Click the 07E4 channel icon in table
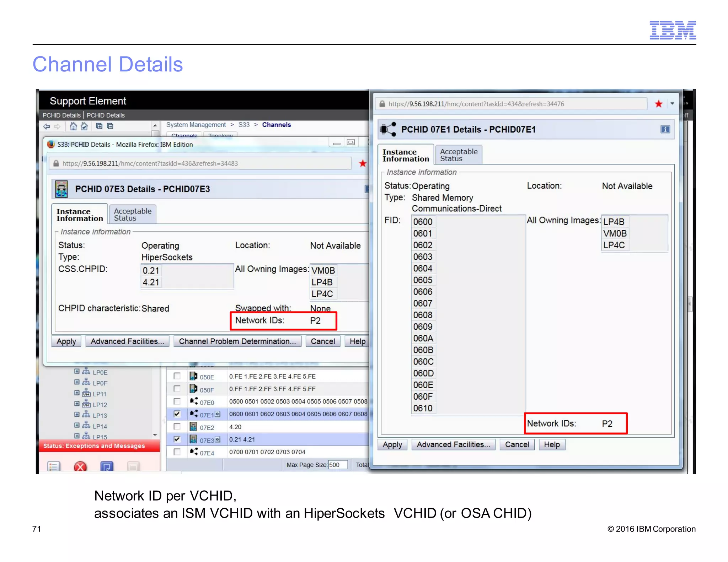 (x=193, y=452)
